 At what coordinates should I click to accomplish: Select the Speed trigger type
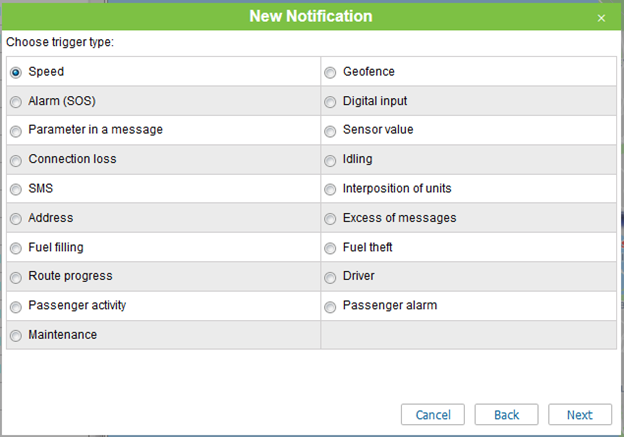tap(16, 72)
